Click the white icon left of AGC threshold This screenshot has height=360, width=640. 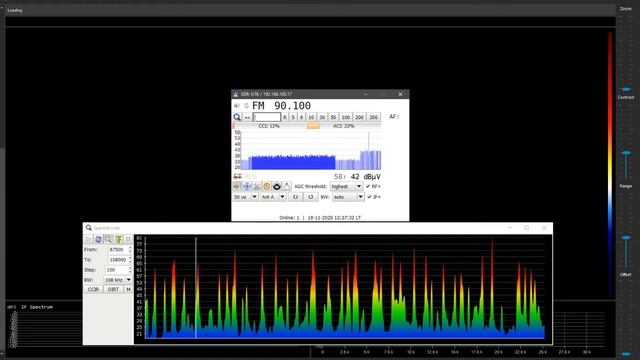click(287, 187)
